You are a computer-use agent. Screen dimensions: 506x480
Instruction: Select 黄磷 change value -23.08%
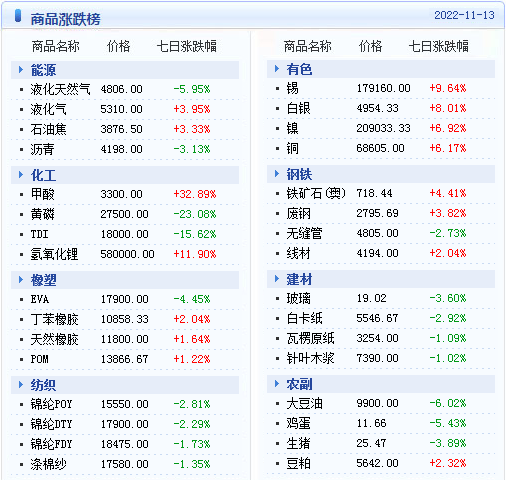tap(195, 214)
